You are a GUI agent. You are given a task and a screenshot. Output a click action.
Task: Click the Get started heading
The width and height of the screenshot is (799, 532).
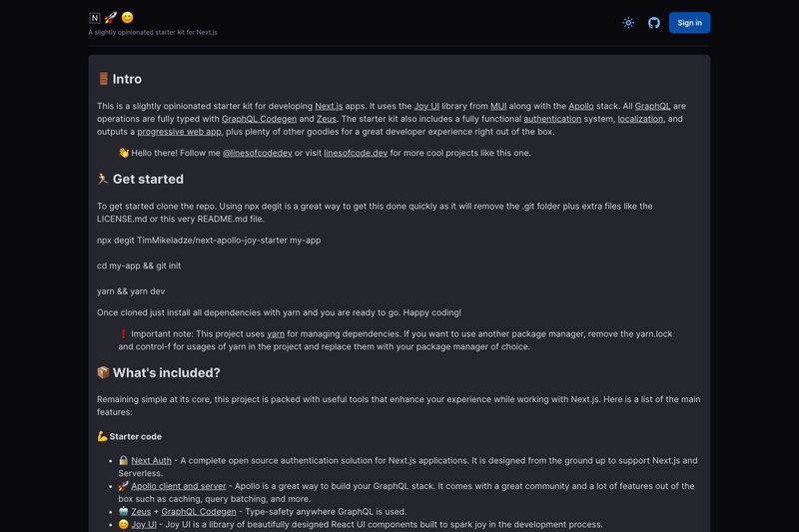point(148,180)
